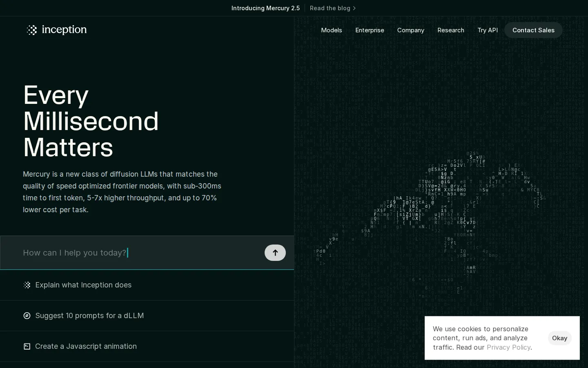Click the terminal icon beside Create a Javascript animation
Image resolution: width=588 pixels, height=368 pixels.
click(27, 346)
